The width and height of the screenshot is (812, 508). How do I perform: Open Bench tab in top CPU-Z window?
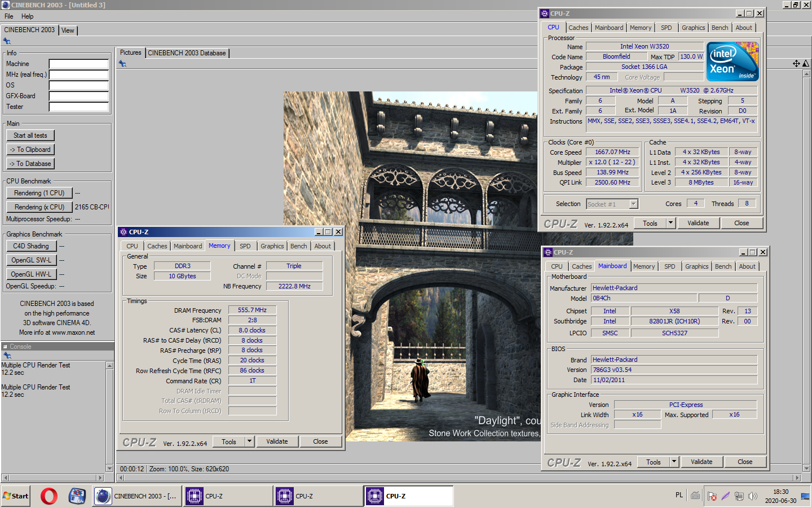pyautogui.click(x=720, y=28)
